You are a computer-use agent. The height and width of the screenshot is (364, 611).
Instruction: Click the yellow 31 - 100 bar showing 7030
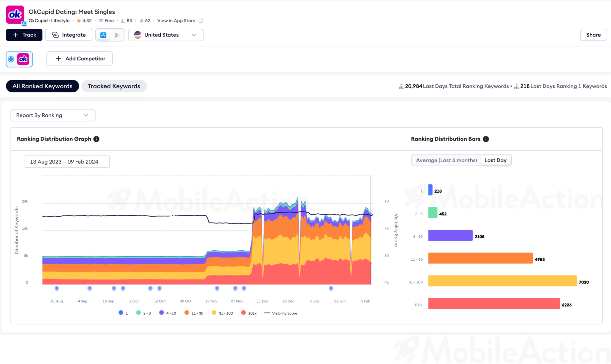coord(503,281)
